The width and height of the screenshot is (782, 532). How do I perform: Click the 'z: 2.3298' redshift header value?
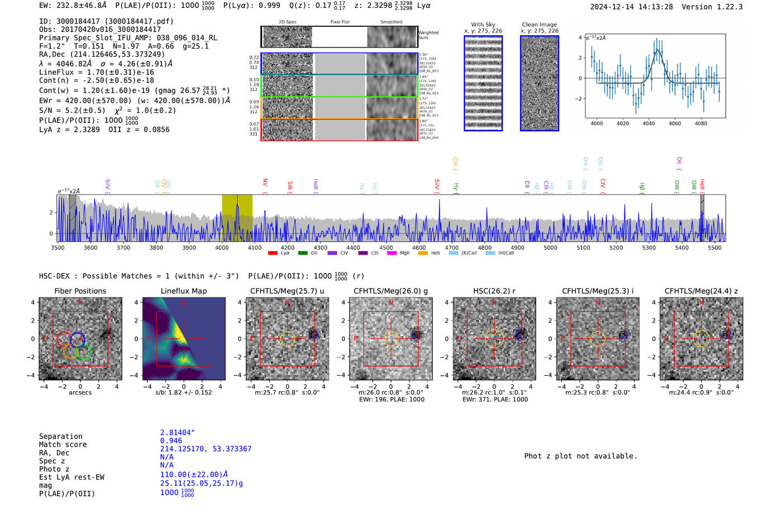coord(373,6)
